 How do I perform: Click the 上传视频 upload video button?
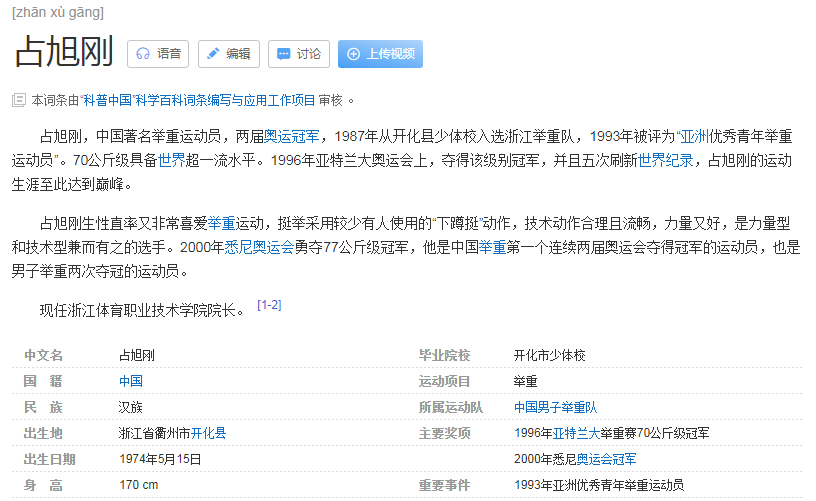coord(380,54)
